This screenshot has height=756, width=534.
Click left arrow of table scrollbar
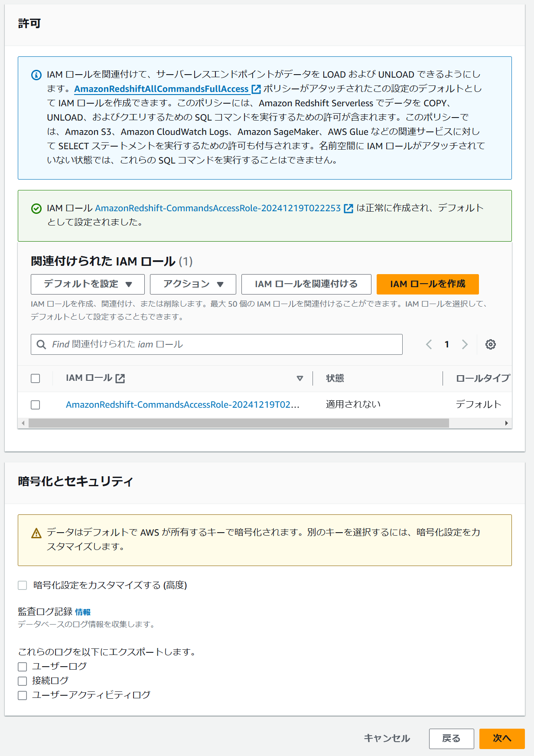coord(23,423)
